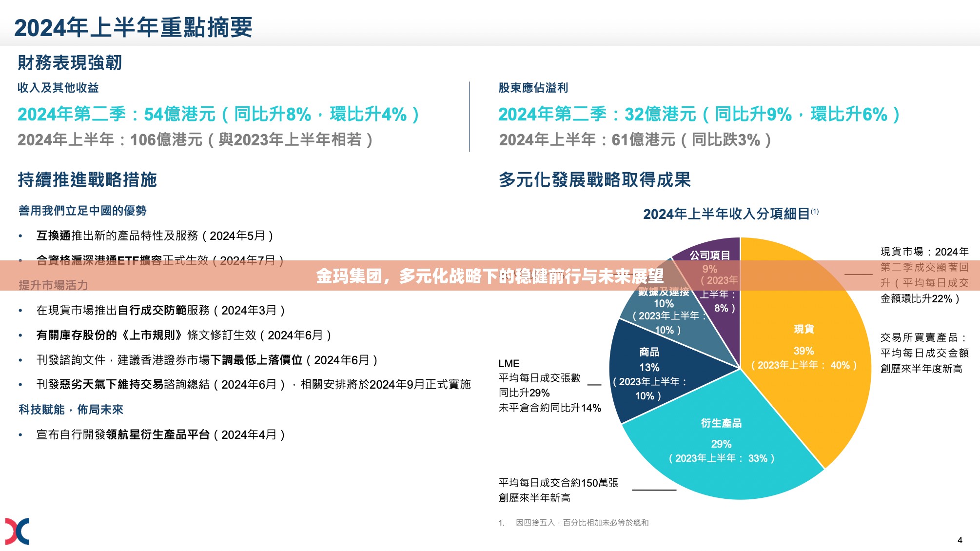Image resolution: width=980 pixels, height=551 pixels.
Task: Click the 未平倉合約同比升14% text
Action: coord(549,408)
